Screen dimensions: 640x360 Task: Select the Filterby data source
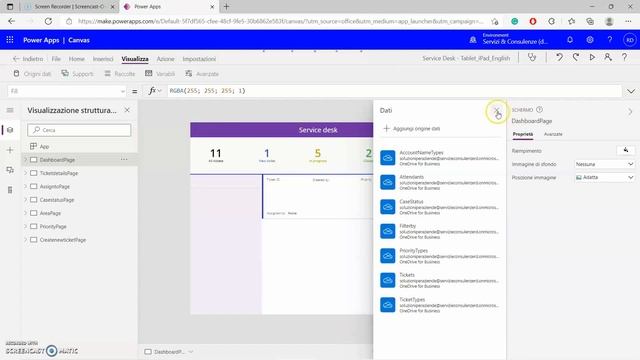(x=440, y=231)
